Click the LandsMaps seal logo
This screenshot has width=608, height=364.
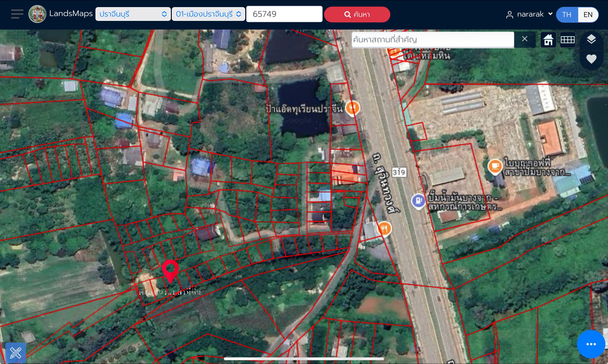pos(37,14)
